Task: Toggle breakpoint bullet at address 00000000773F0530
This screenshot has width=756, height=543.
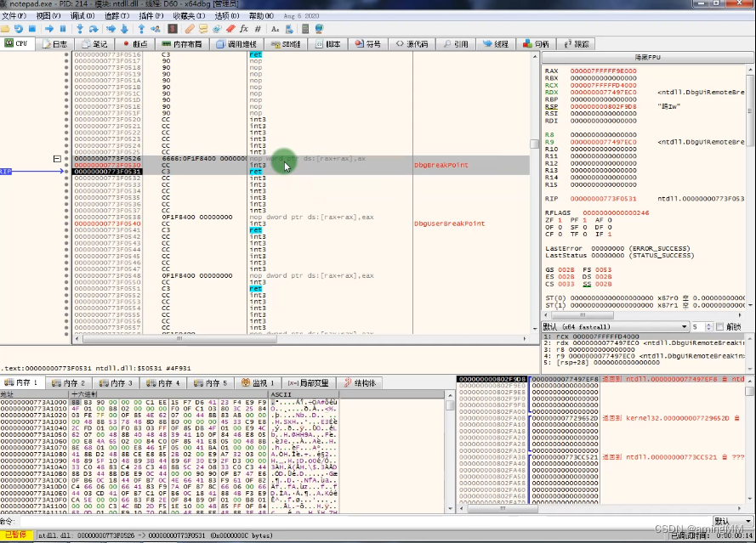Action: pyautogui.click(x=66, y=165)
